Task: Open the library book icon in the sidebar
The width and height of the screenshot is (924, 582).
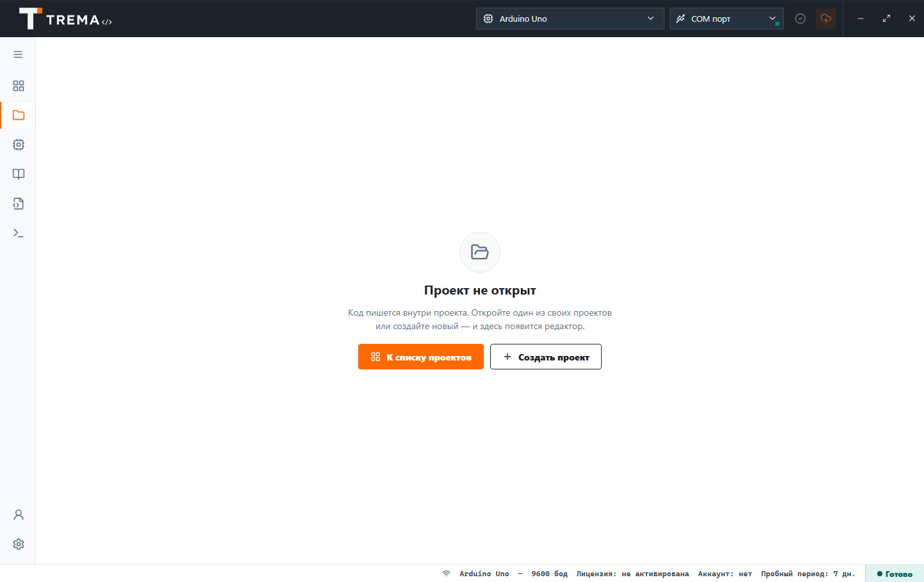Action: click(x=19, y=174)
